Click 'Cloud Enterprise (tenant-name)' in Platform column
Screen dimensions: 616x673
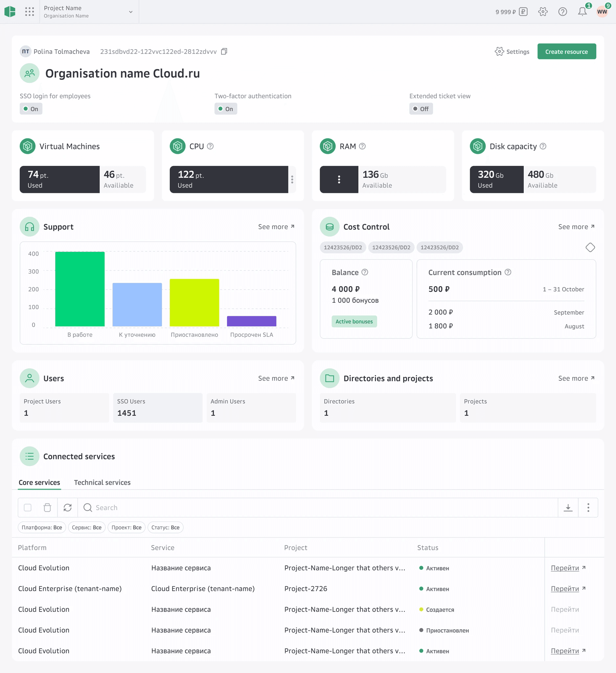pos(70,589)
